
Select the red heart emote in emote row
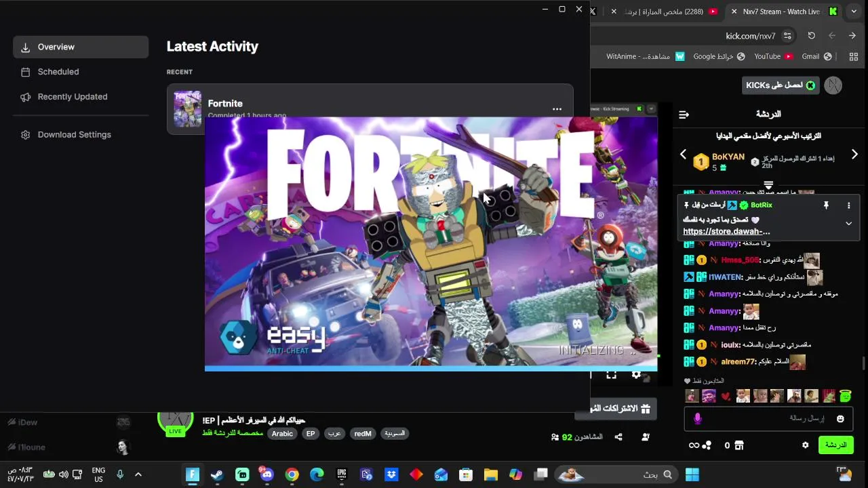(726, 396)
